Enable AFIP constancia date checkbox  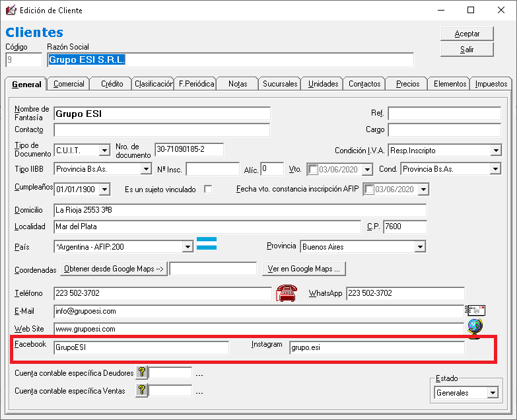pyautogui.click(x=370, y=190)
